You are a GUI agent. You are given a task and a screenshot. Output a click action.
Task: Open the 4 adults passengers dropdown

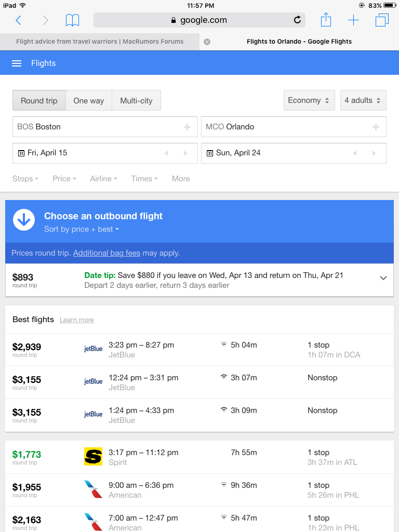pos(363,100)
